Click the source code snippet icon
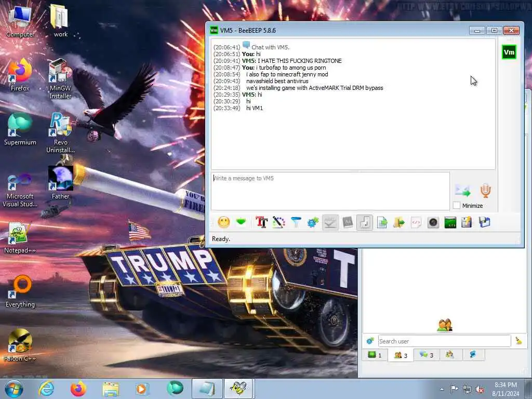Screen dimensions: 532x399 416,222
